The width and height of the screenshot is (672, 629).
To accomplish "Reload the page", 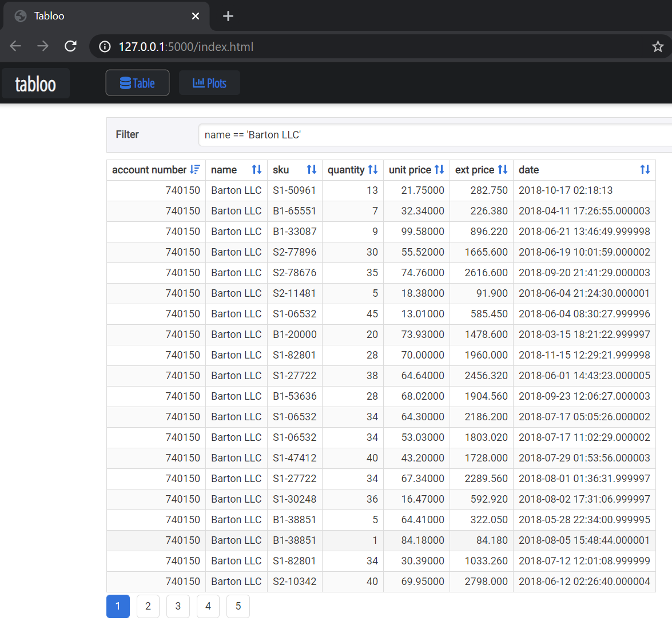I will pos(70,46).
